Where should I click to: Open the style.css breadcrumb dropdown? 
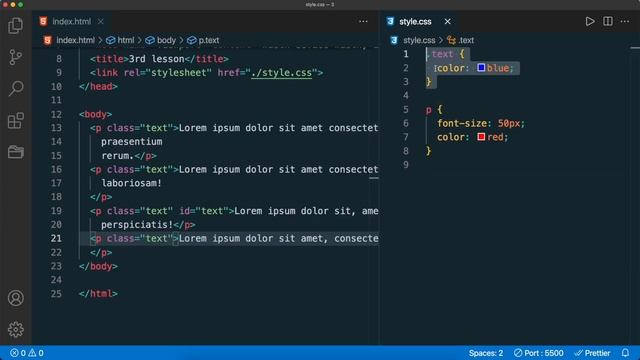pyautogui.click(x=419, y=40)
